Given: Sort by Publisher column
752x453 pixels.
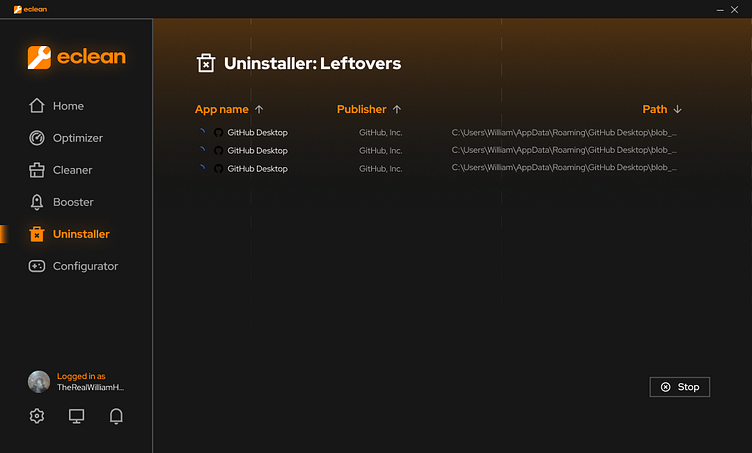Looking at the screenshot, I should click(x=369, y=109).
